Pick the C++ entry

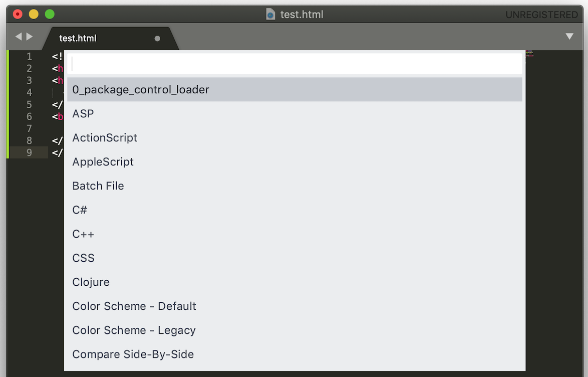coord(295,234)
